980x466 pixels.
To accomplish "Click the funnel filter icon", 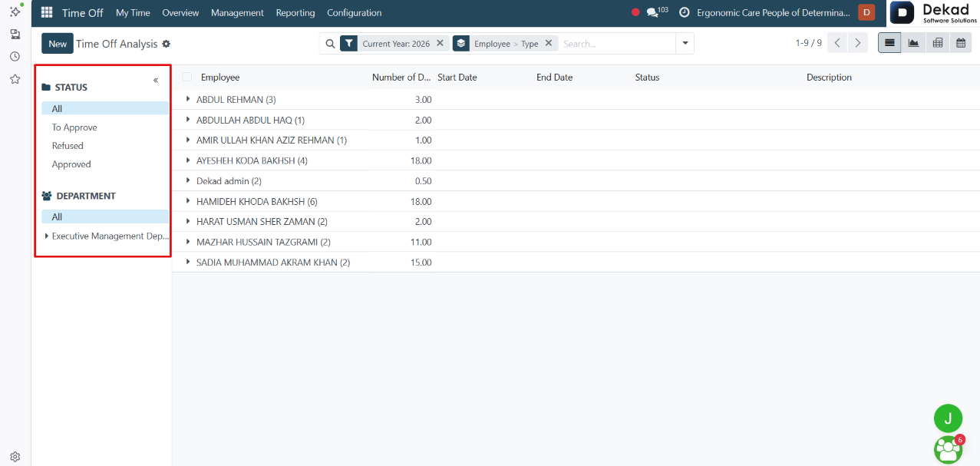I will [x=348, y=44].
